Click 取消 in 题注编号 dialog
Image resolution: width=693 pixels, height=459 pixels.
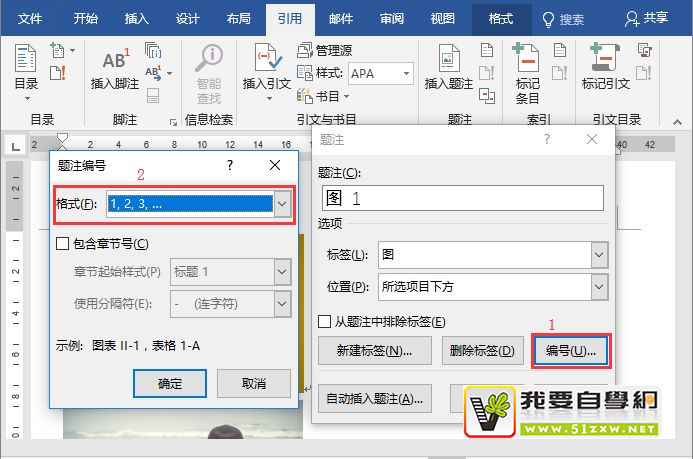point(254,383)
